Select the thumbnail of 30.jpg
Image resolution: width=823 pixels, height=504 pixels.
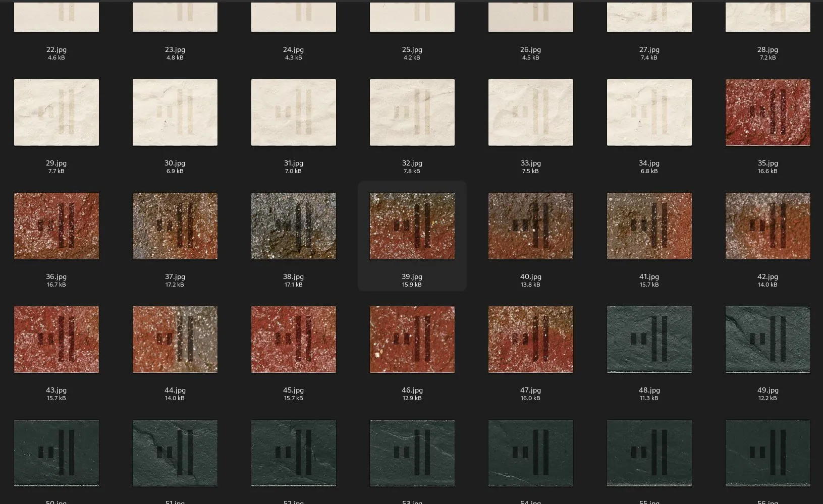coord(175,113)
